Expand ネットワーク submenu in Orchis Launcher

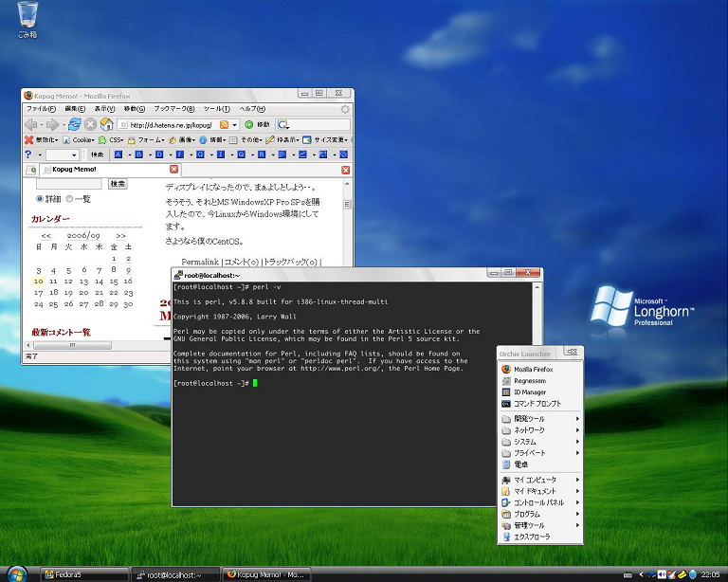[539, 430]
